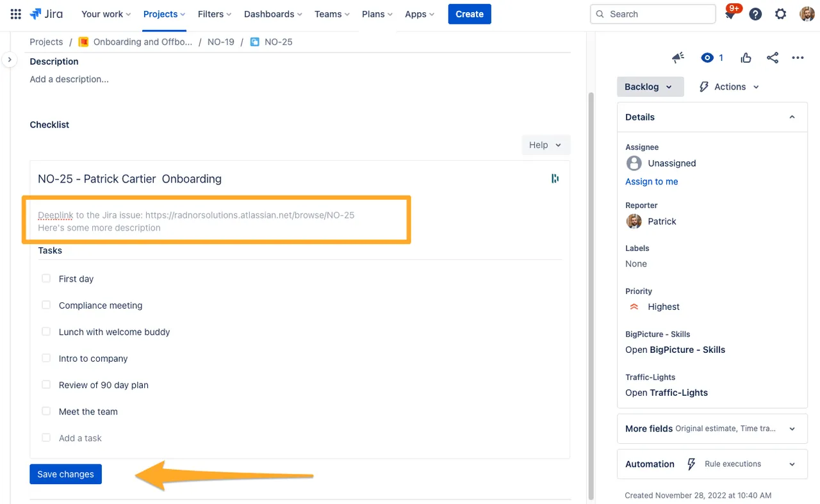Viewport: 820px width, 504px height.
Task: Click in the Search field
Action: tap(652, 14)
